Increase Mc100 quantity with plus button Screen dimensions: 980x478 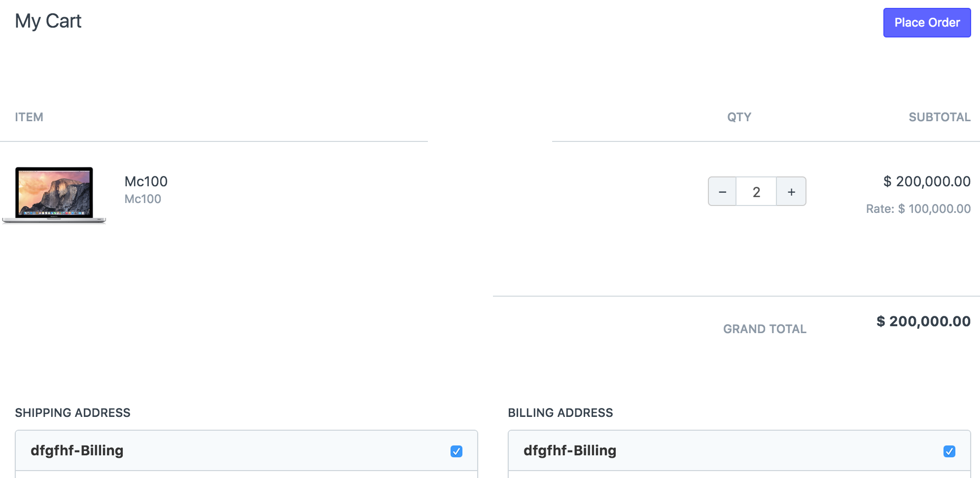click(x=791, y=192)
